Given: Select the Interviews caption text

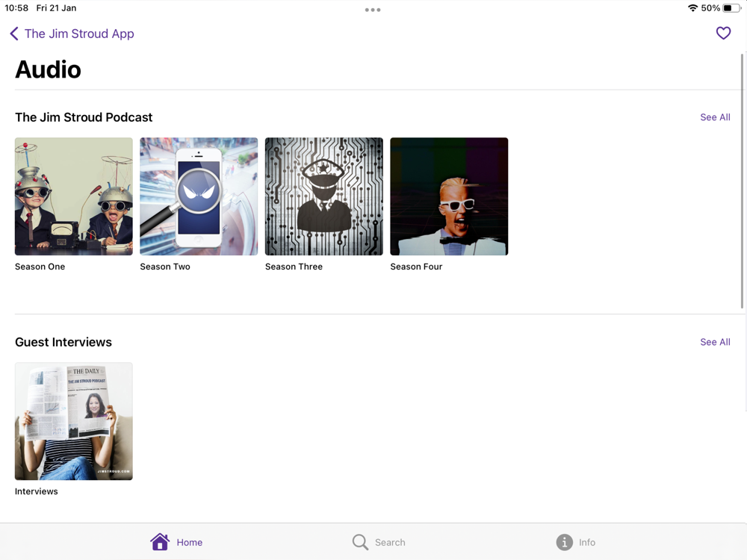Looking at the screenshot, I should (x=36, y=491).
